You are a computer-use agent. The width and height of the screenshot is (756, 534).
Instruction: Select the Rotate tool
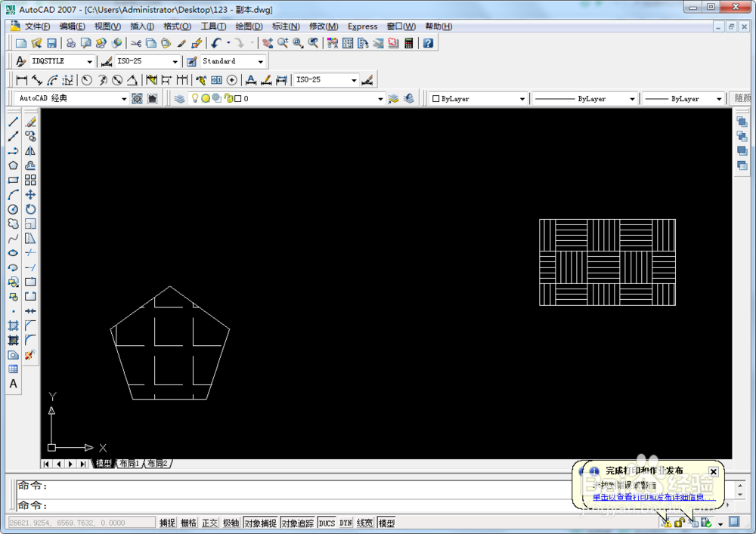coord(30,209)
